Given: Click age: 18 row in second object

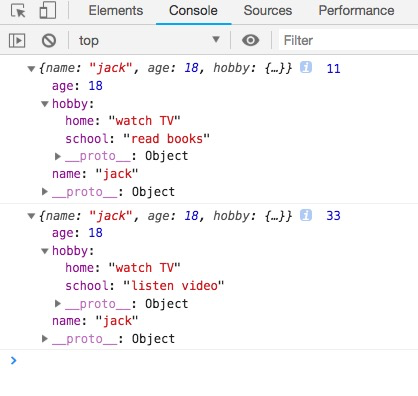Looking at the screenshot, I should tap(77, 233).
